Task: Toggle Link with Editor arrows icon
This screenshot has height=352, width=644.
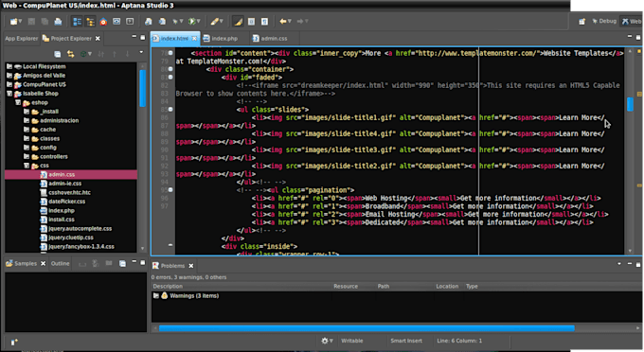Action: coord(71,54)
